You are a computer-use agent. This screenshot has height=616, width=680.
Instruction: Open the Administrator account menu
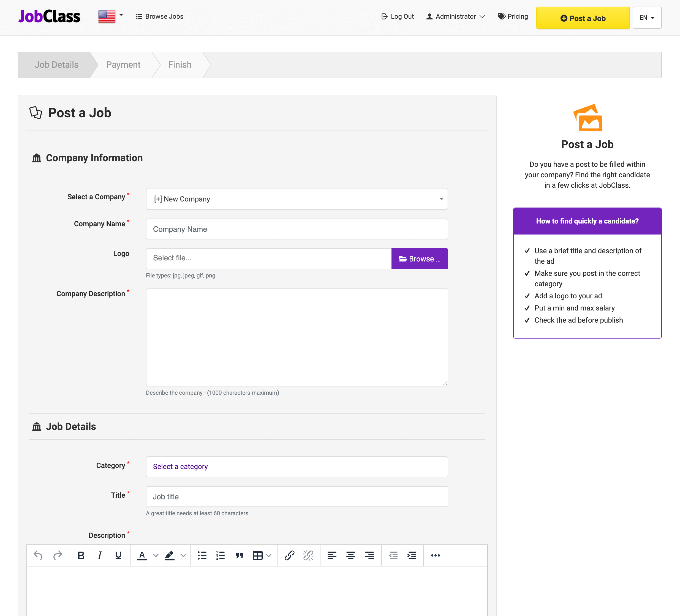pyautogui.click(x=455, y=17)
